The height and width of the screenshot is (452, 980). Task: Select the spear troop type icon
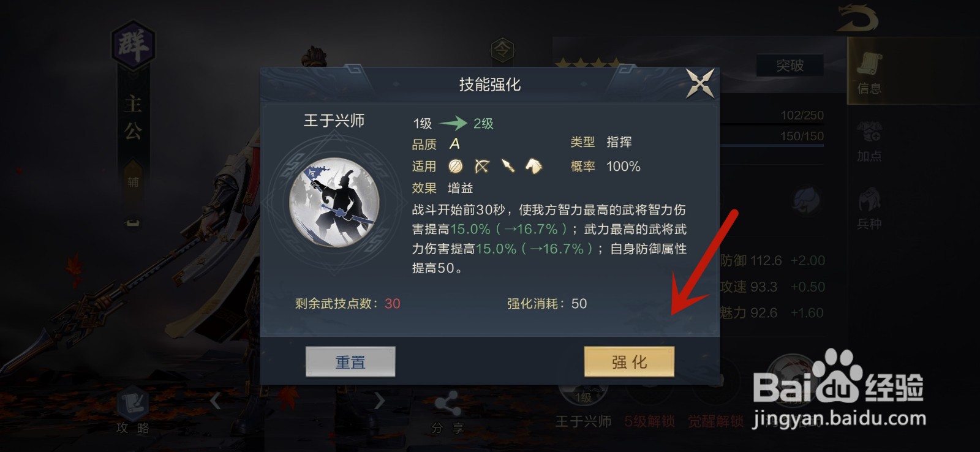point(508,166)
